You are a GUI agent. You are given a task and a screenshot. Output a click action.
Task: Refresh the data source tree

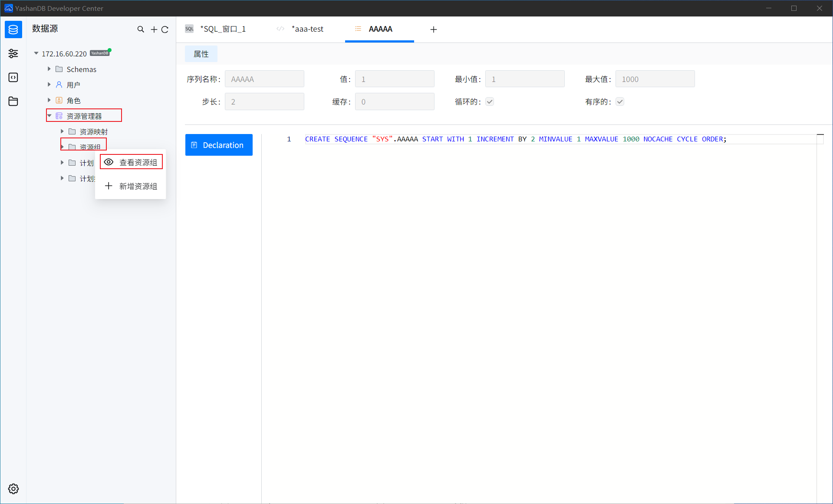[x=165, y=29]
